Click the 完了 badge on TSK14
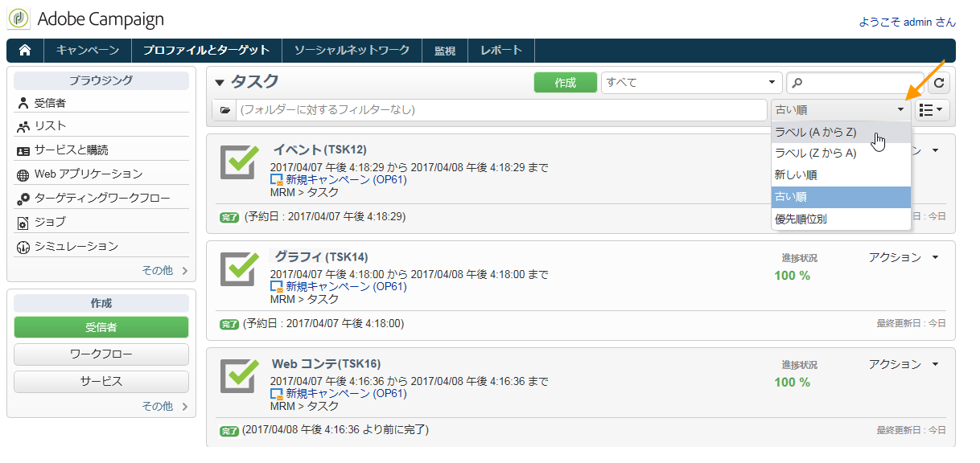980x463 pixels. pos(229,324)
